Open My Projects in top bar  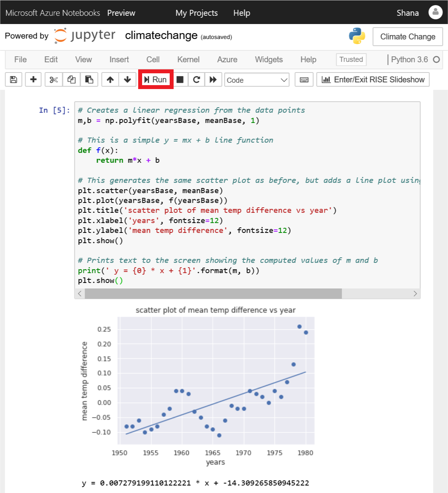click(196, 13)
